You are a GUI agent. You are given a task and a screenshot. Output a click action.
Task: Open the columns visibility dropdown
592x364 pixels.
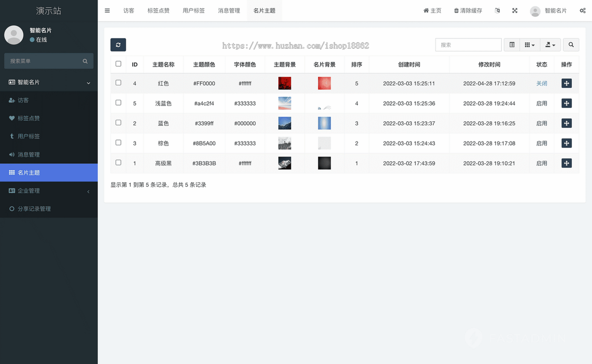click(x=529, y=44)
